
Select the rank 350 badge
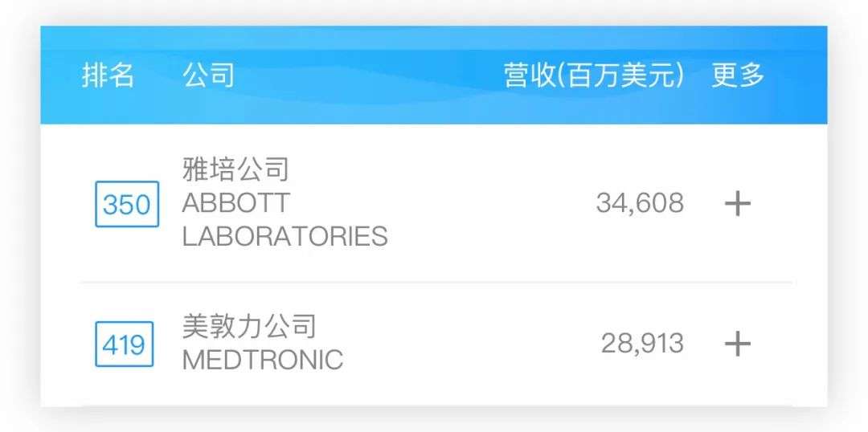[x=127, y=204]
